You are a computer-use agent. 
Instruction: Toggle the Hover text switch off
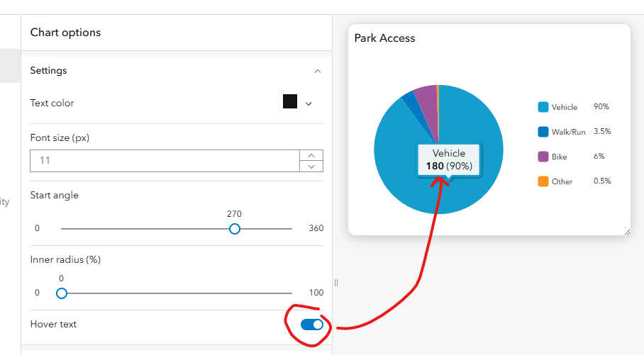312,325
